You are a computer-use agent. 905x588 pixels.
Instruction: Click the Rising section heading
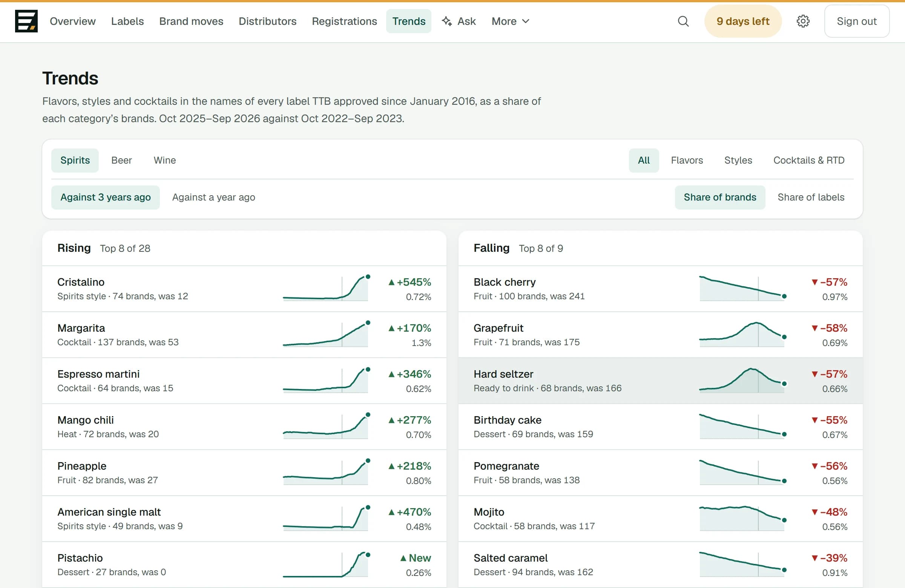pyautogui.click(x=74, y=248)
